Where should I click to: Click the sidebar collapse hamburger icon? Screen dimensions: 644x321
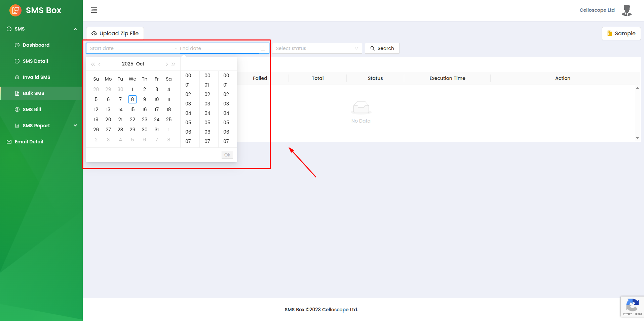[x=94, y=10]
